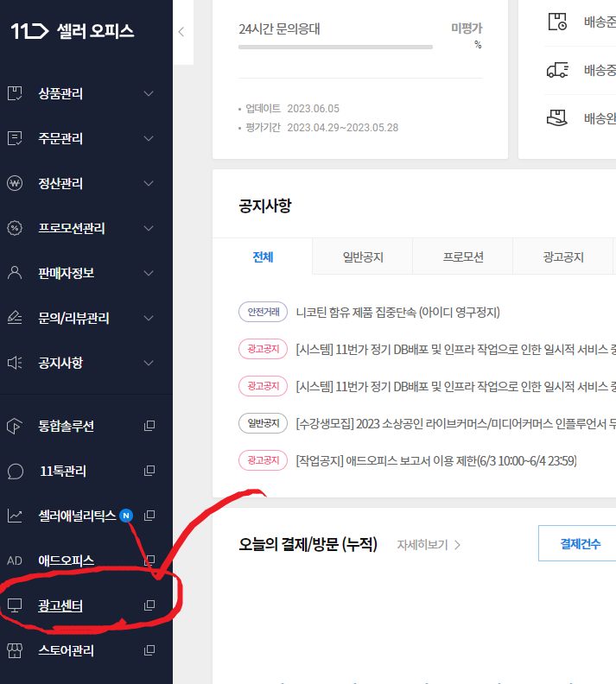Click the 미평가 rating label

coord(467,28)
